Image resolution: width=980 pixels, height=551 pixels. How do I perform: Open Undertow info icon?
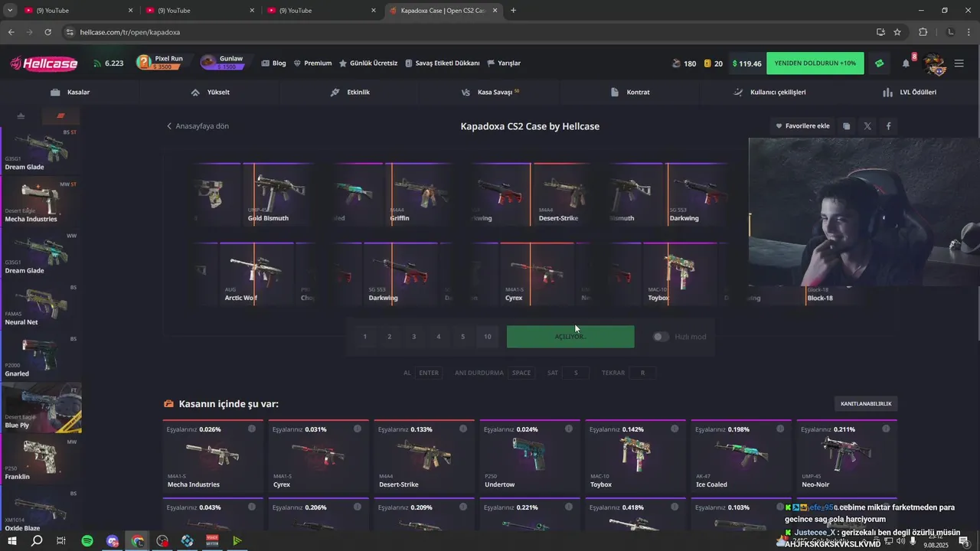point(569,429)
